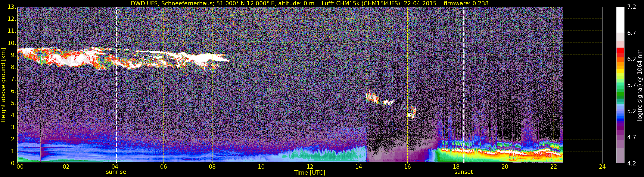Click the height axis tick label '3.'
644x177 pixels.
[x=13, y=127]
